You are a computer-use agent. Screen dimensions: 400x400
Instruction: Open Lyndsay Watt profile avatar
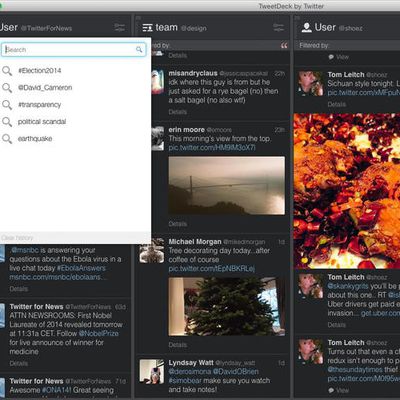(152, 371)
